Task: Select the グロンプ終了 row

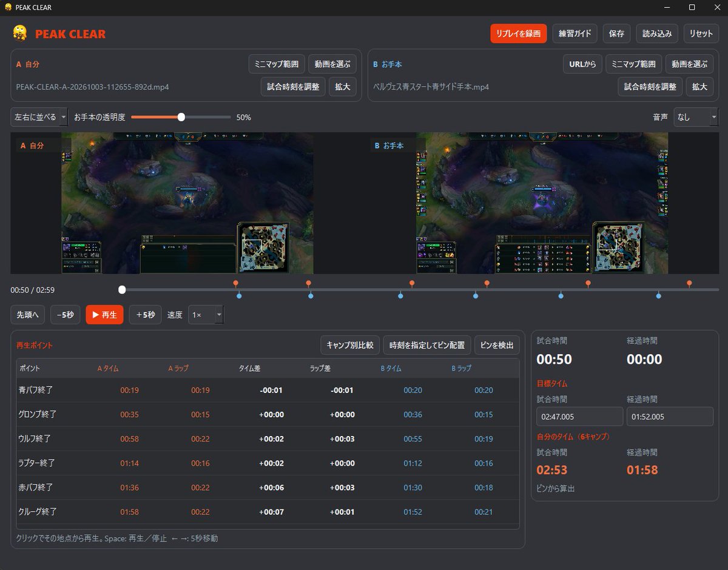Action: point(268,414)
